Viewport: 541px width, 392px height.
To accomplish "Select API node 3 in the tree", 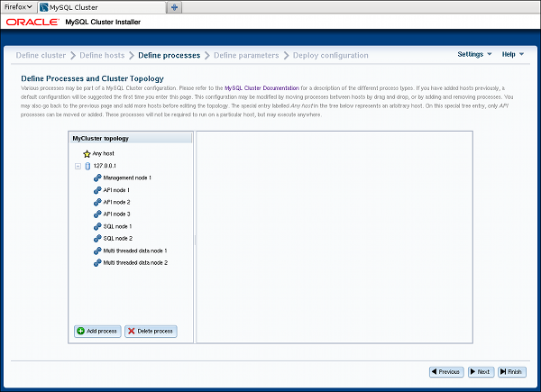I will pyautogui.click(x=116, y=214).
